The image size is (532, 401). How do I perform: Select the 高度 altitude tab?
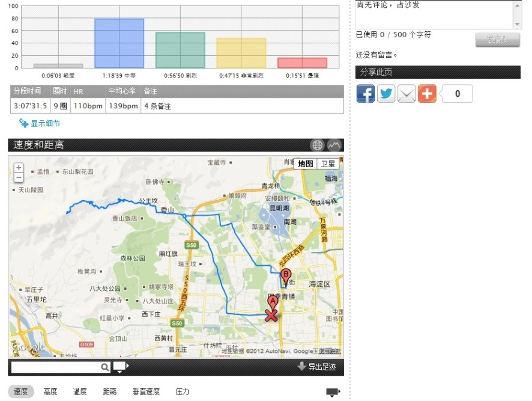50,392
